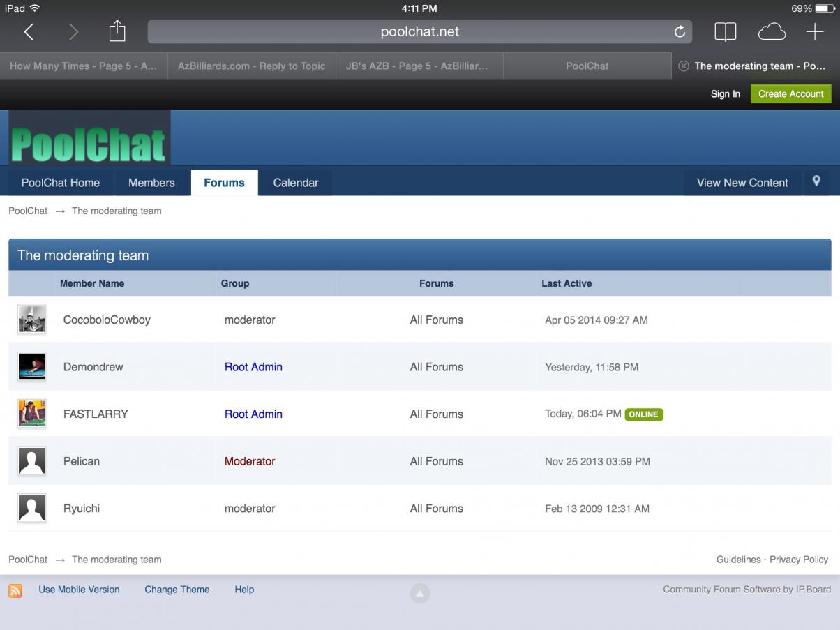Open the Change Theme option in the footer
The height and width of the screenshot is (630, 840).
click(x=177, y=590)
